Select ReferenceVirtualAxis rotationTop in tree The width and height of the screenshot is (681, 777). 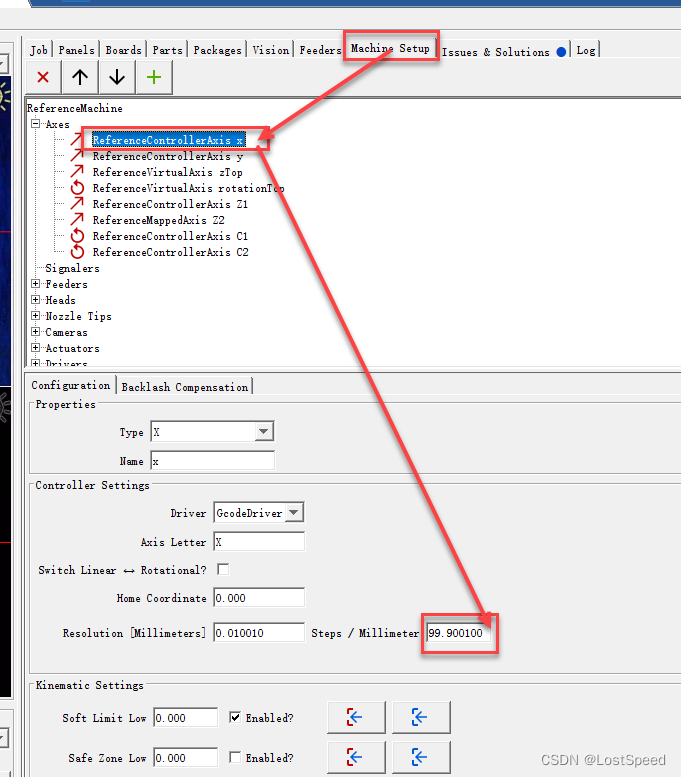tap(188, 188)
